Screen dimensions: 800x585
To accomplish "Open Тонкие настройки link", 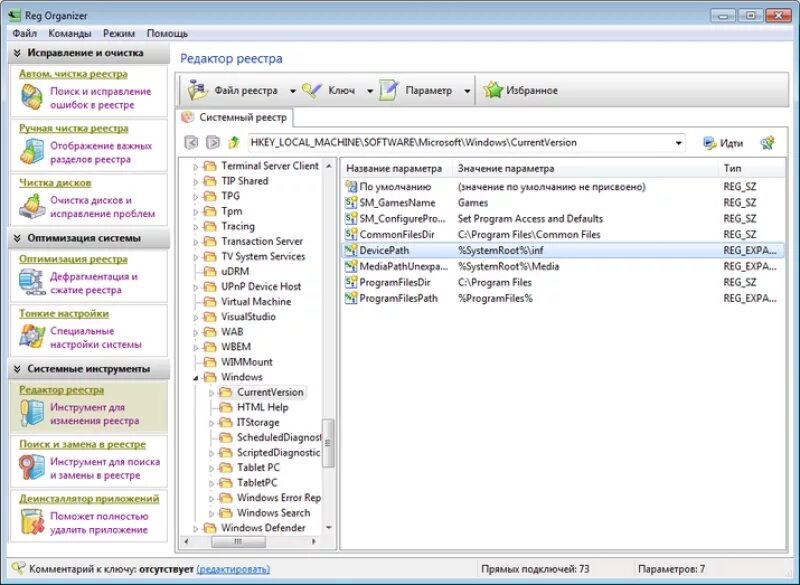I will pyautogui.click(x=64, y=314).
